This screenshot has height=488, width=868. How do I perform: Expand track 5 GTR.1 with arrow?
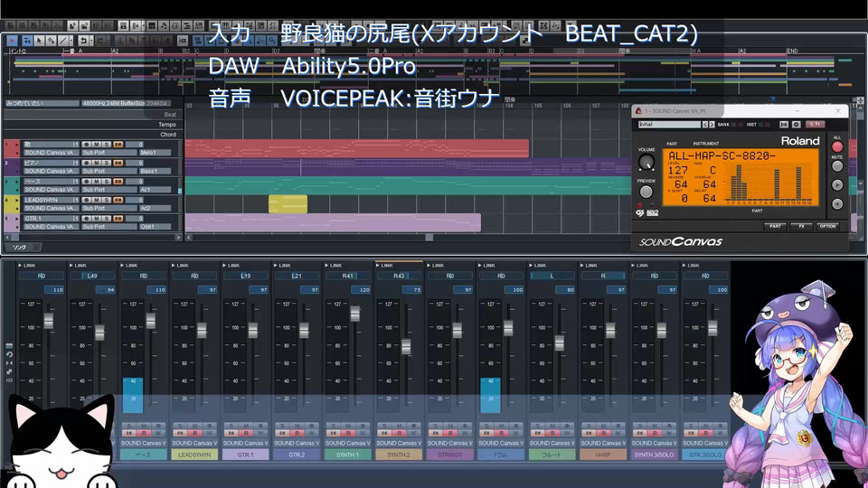click(16, 219)
